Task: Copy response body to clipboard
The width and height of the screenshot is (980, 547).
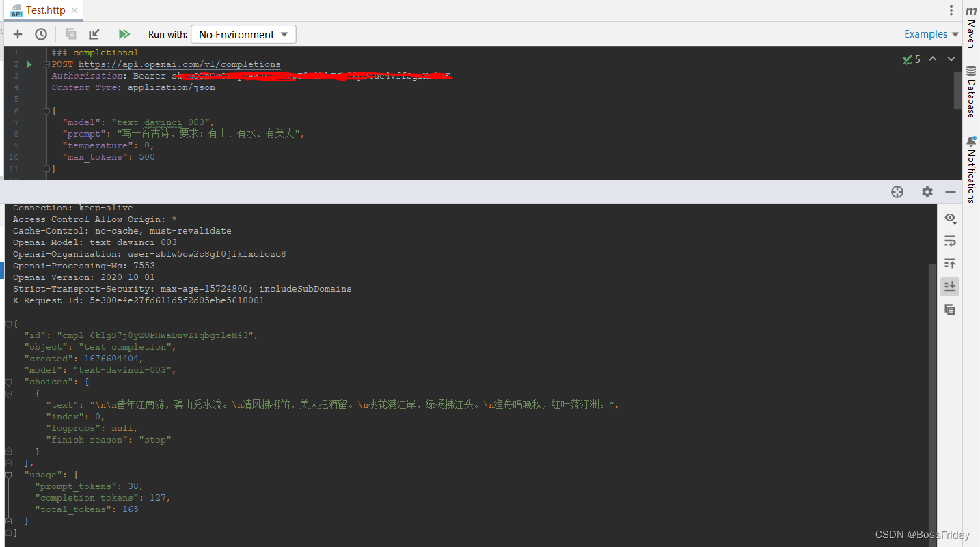Action: click(x=950, y=310)
